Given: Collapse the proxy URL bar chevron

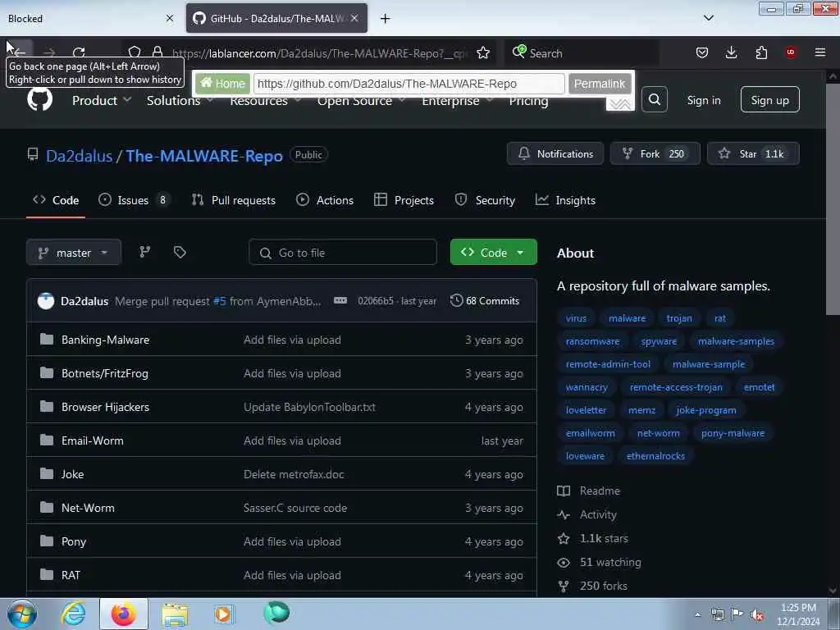Looking at the screenshot, I should click(620, 104).
